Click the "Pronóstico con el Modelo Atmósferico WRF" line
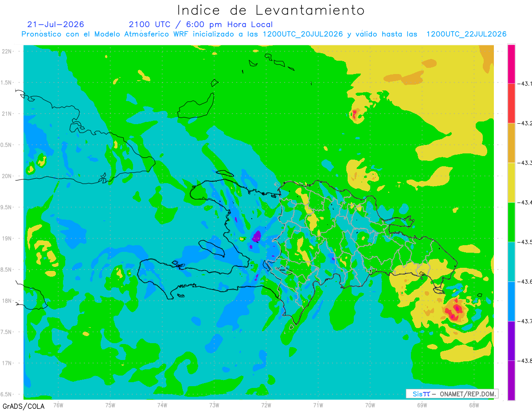 coord(264,34)
